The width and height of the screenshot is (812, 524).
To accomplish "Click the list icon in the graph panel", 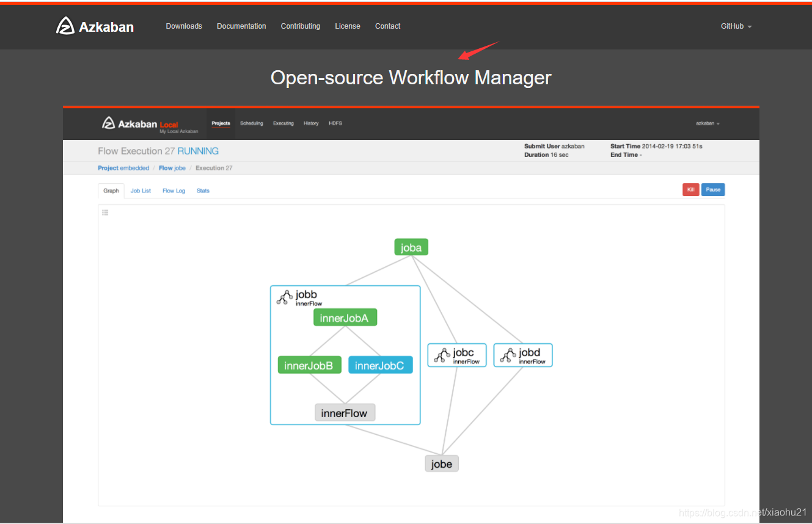I will coord(105,213).
